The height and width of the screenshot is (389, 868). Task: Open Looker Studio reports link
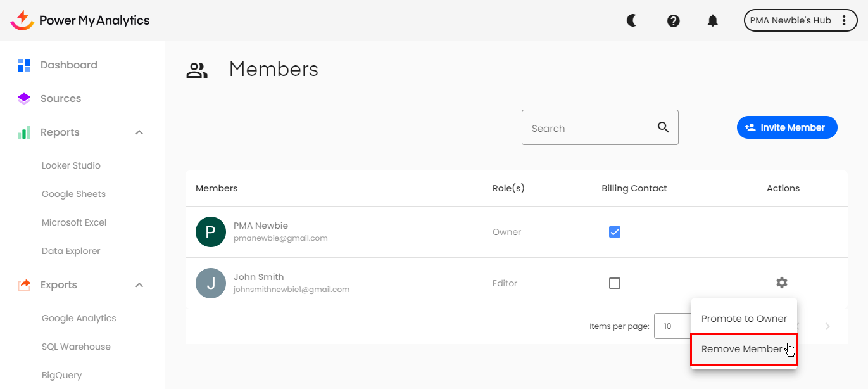point(71,165)
